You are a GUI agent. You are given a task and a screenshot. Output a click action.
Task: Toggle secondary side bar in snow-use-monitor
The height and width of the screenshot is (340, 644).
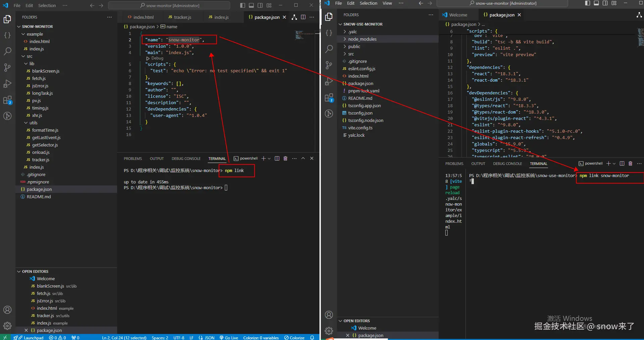point(605,3)
